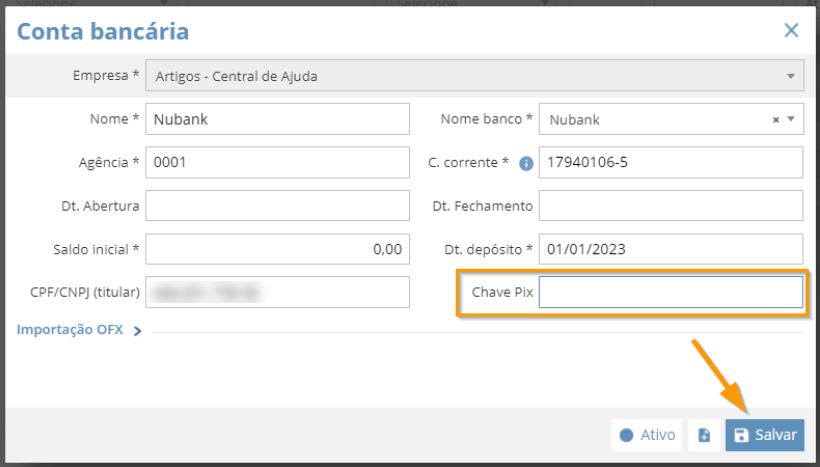Viewport: 820px width, 467px height.
Task: Click the C. corrente info icon
Action: pos(526,163)
